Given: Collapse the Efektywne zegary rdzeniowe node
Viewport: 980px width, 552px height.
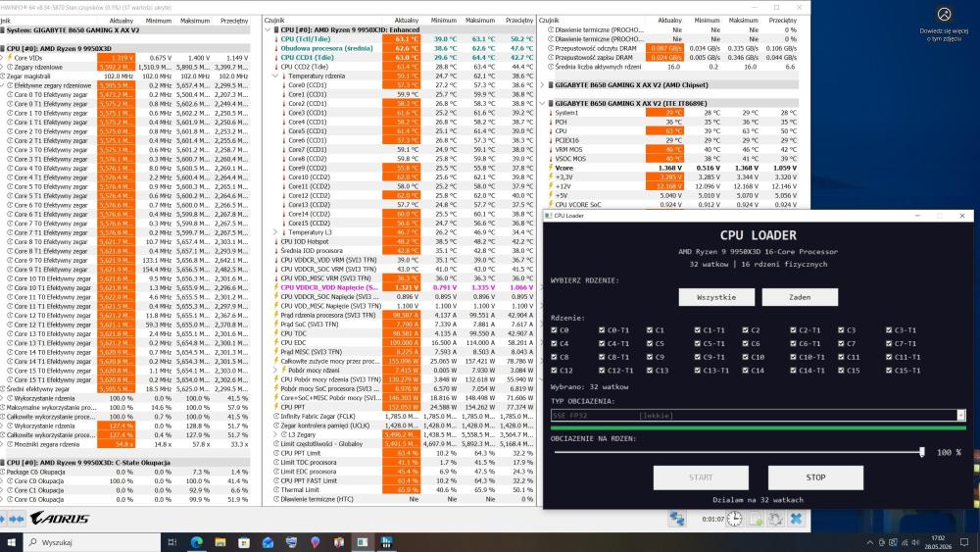Looking at the screenshot, I should point(3,85).
